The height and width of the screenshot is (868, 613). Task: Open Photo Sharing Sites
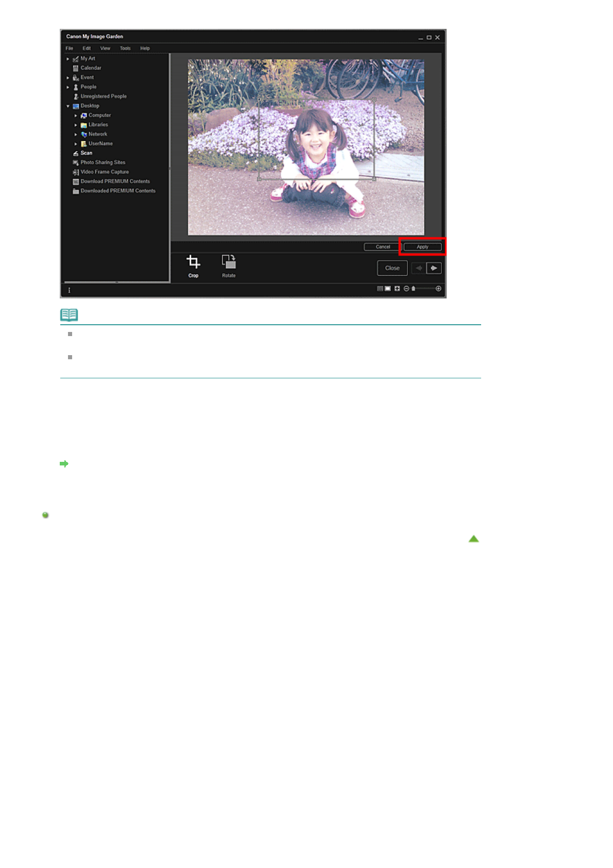[x=103, y=162]
